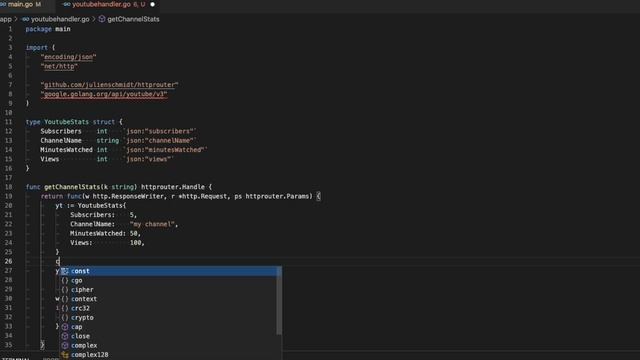Image resolution: width=640 pixels, height=360 pixels.
Task: Click the function icon beside complex
Action: click(64, 346)
